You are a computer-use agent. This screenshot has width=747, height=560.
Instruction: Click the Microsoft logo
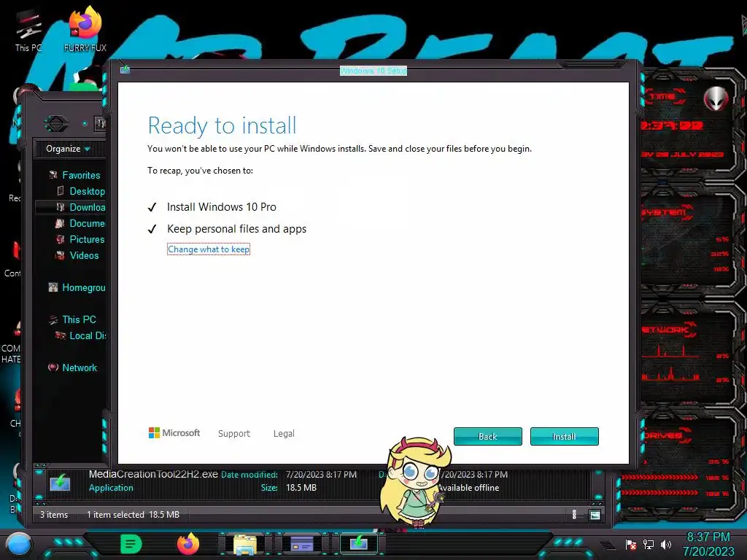(174, 433)
